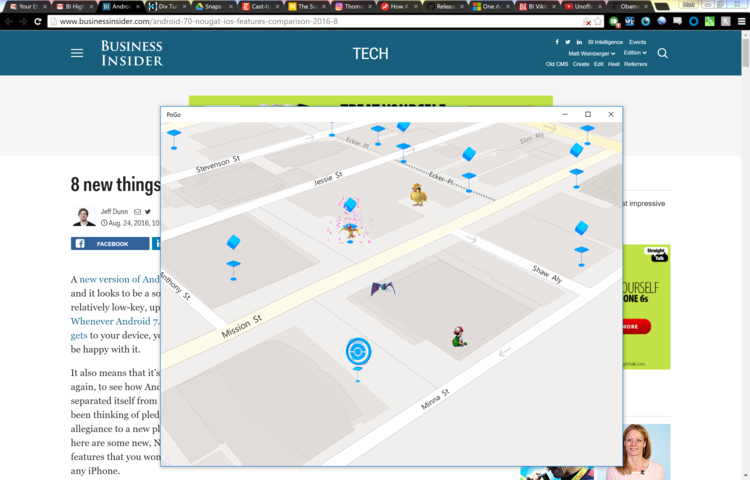Open the 'new version of And' article link
Viewport: 750px width, 480px height.
[120, 279]
